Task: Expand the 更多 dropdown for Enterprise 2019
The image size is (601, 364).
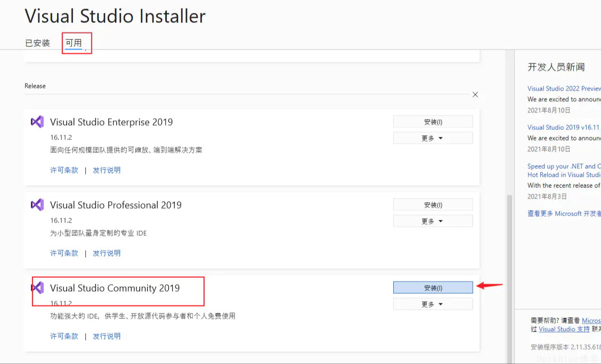Action: tap(433, 138)
